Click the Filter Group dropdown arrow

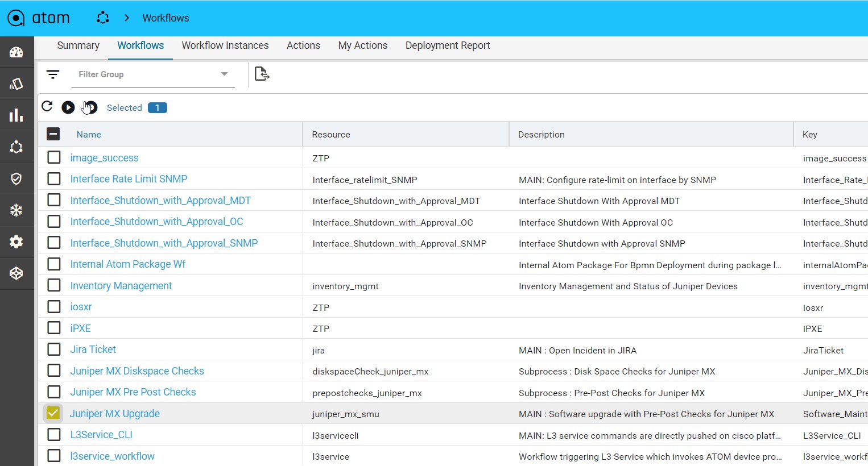(224, 74)
